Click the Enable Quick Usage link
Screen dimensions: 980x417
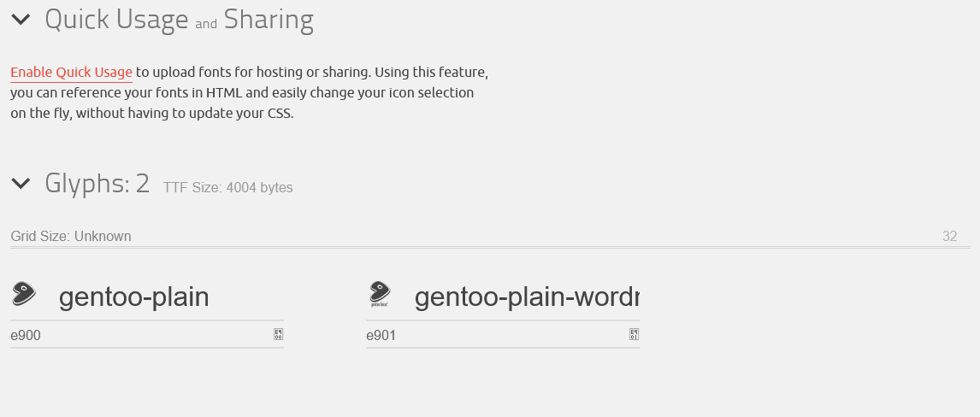click(x=71, y=73)
